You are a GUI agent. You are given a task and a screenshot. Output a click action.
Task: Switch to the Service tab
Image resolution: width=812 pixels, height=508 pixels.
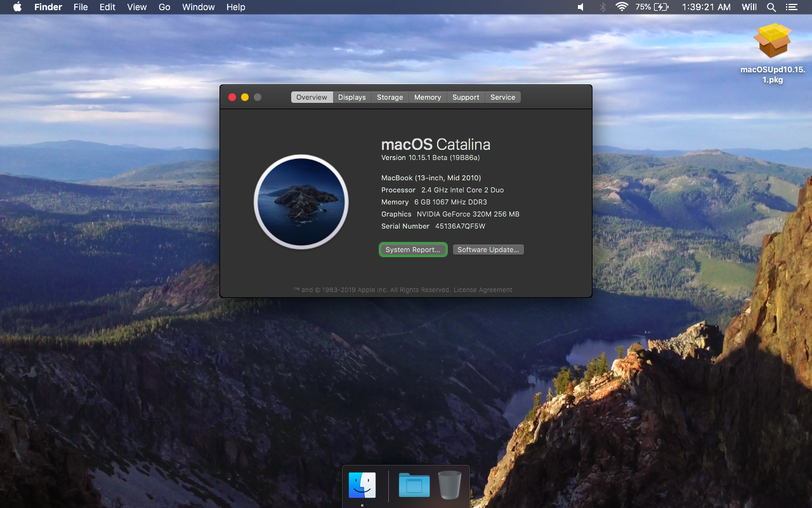[x=503, y=97]
